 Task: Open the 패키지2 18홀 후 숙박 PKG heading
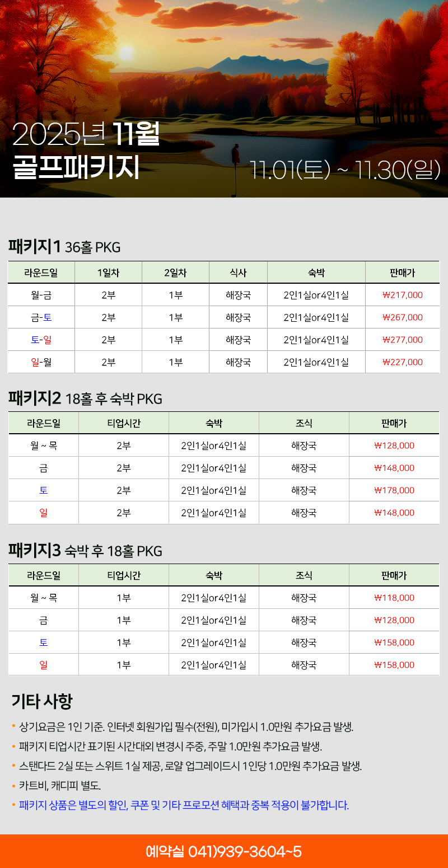tap(85, 398)
